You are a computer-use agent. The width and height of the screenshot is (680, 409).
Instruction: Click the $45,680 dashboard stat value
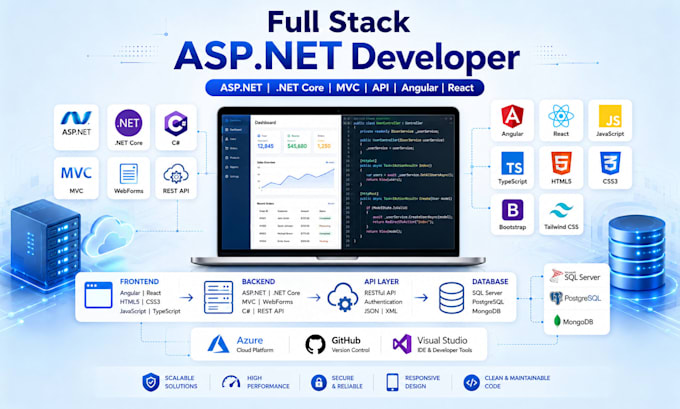297,146
